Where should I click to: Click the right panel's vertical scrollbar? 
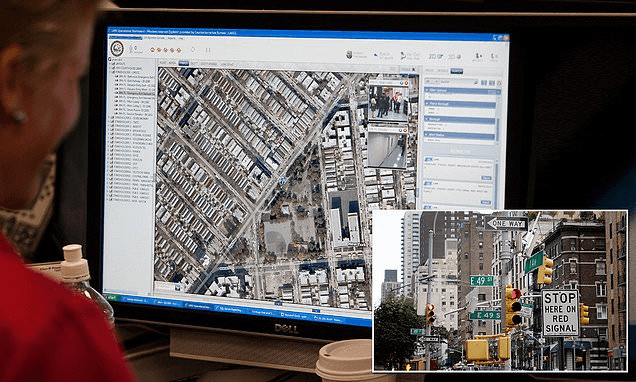pos(498,118)
